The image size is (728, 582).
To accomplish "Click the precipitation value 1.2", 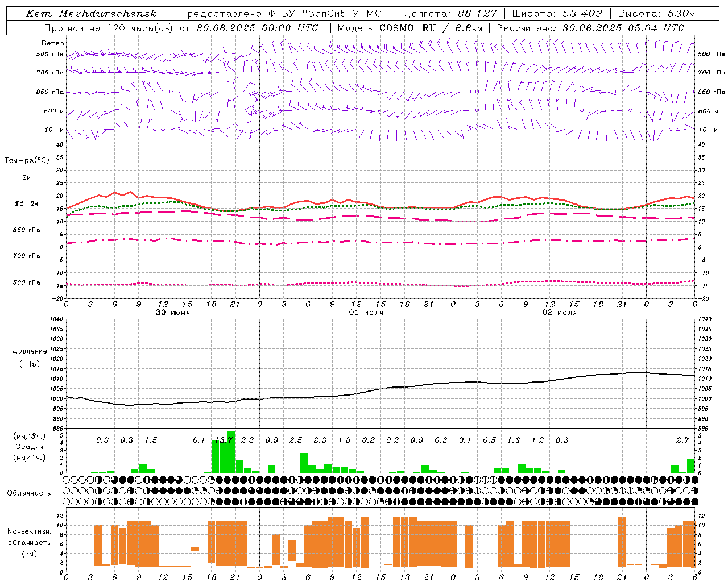I will (537, 440).
